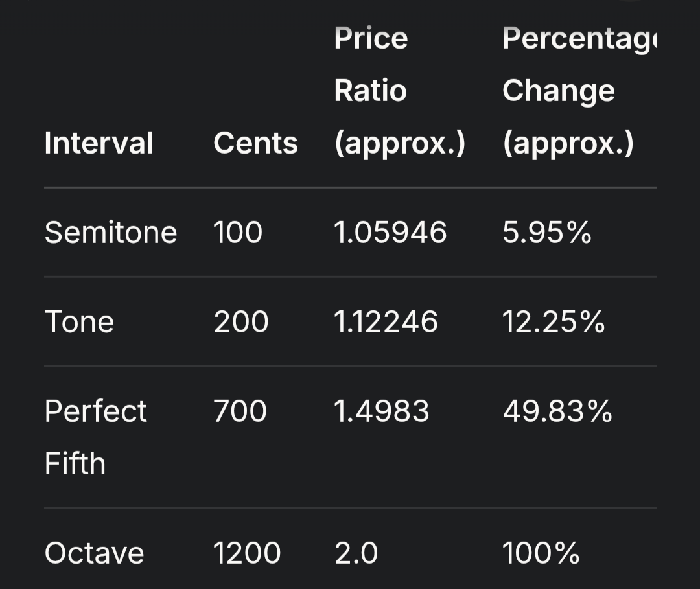Select the 1.4983 price ratio cell
The width and height of the screenshot is (700, 589).
[x=382, y=411]
